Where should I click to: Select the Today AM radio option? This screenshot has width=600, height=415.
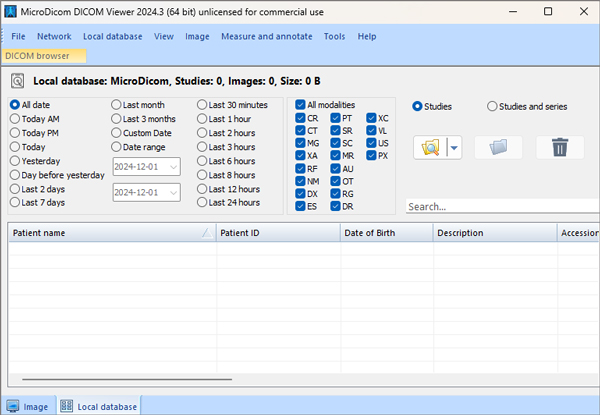click(x=15, y=119)
